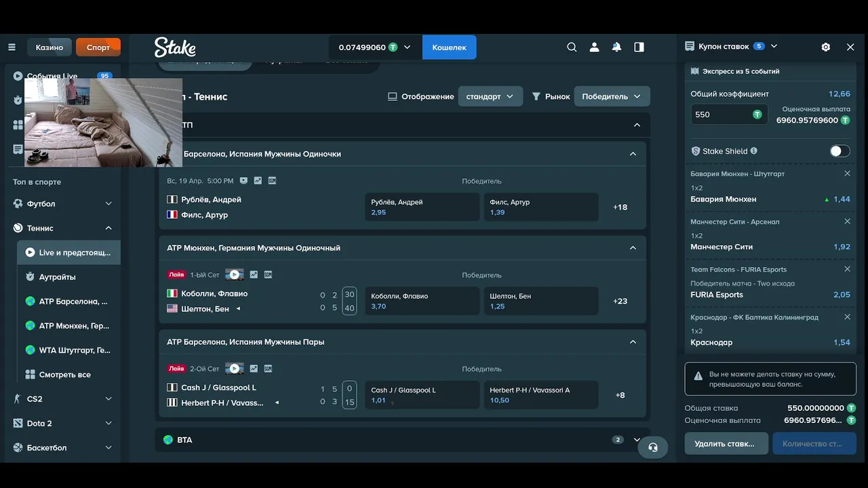
Task: Open the live support headset icon
Action: [653, 447]
